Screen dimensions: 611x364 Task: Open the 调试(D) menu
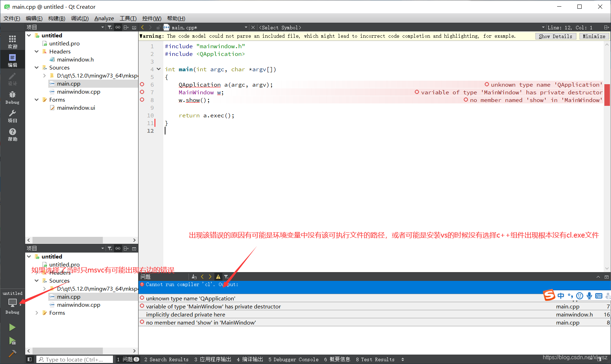80,18
